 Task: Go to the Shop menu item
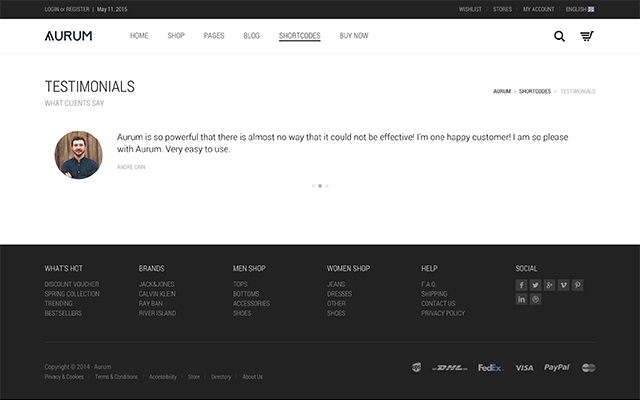click(176, 36)
